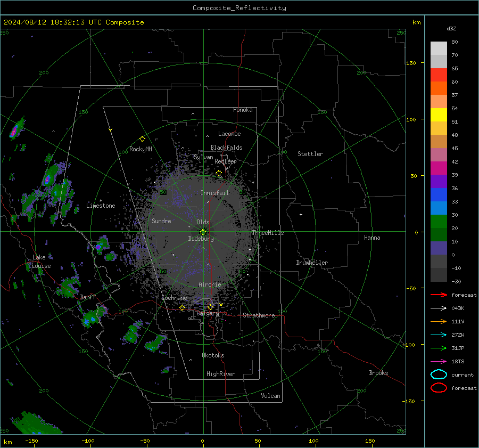Click the Sylvan label
The width and height of the screenshot is (479, 448).
[x=203, y=157]
